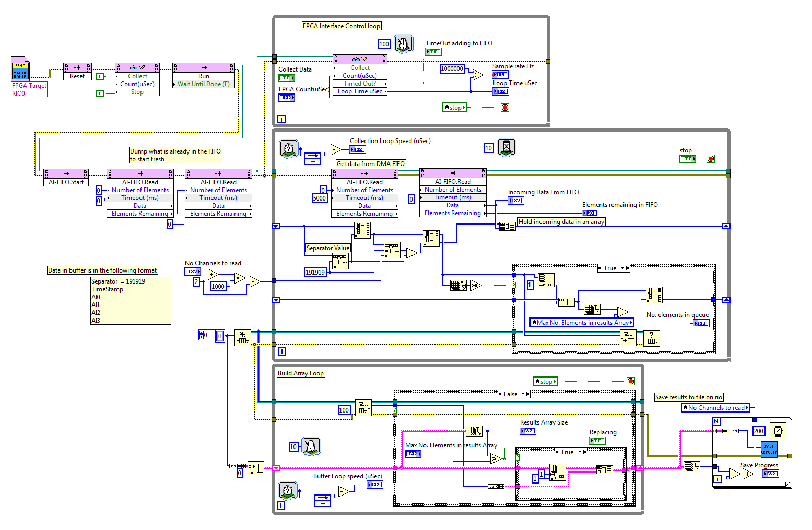Select the initialize array icon left of Build Array Loop
The width and height of the screenshot is (812, 530).
[x=256, y=468]
